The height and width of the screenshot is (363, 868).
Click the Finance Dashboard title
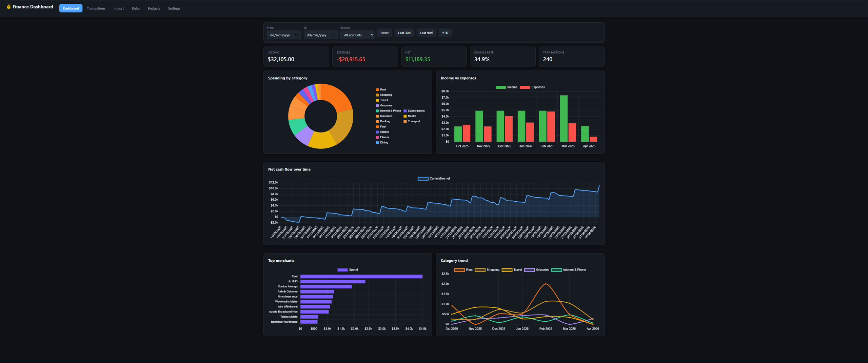[33, 7]
